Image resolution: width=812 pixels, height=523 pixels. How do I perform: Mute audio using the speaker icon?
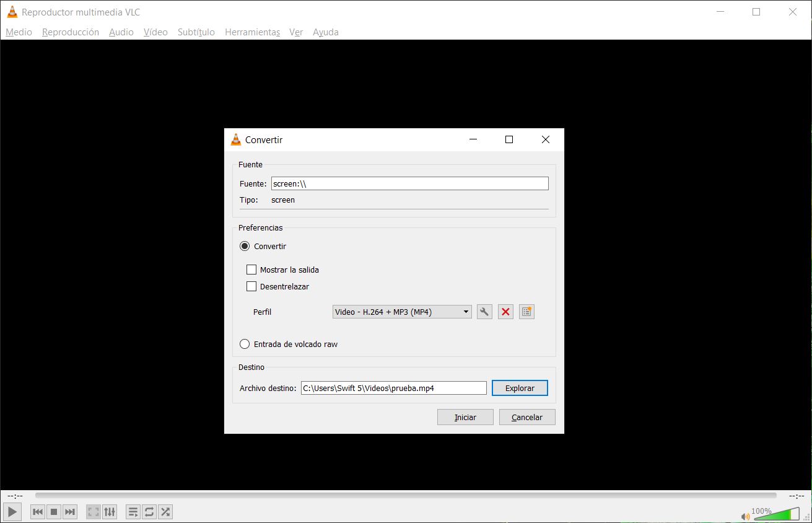[745, 516]
